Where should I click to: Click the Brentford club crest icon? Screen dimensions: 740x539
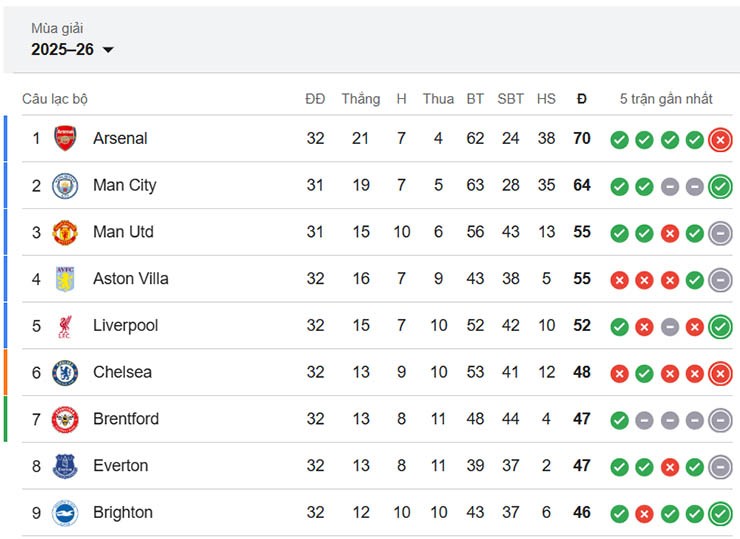[x=65, y=419]
